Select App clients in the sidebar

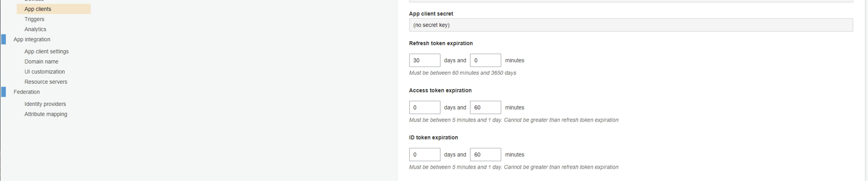37,9
